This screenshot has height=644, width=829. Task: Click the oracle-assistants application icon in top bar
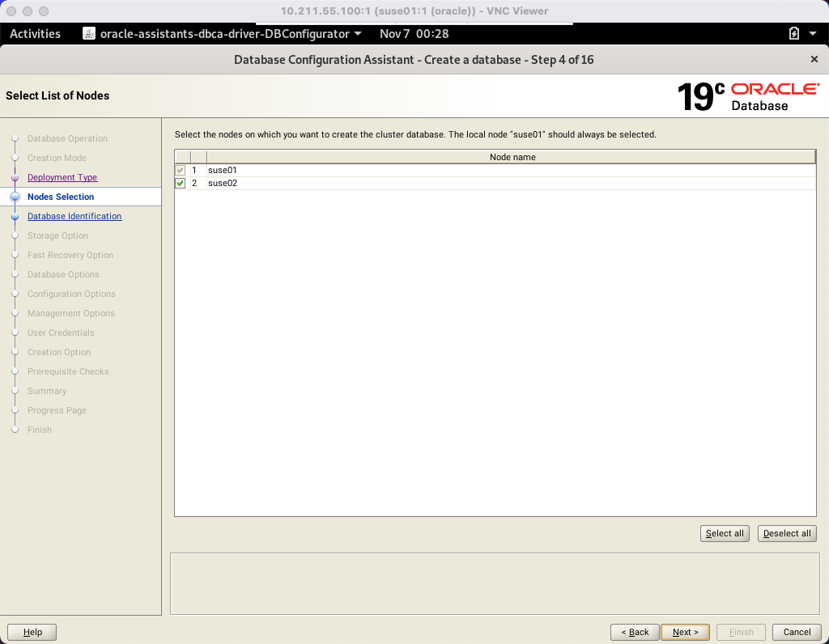click(x=89, y=34)
